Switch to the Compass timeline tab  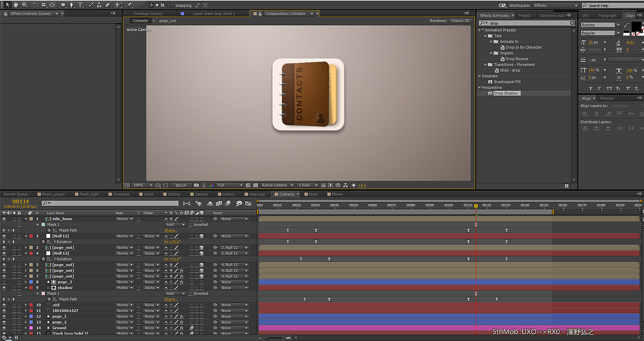120,194
